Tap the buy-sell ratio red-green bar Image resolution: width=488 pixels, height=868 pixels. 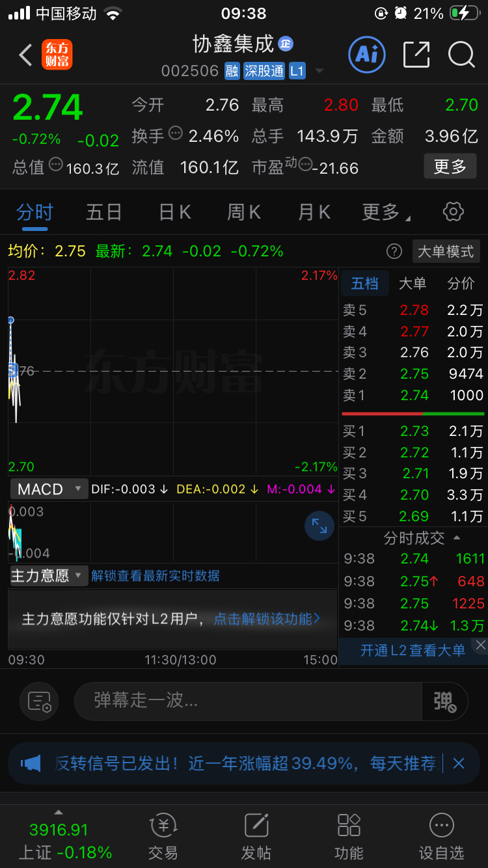(x=413, y=414)
